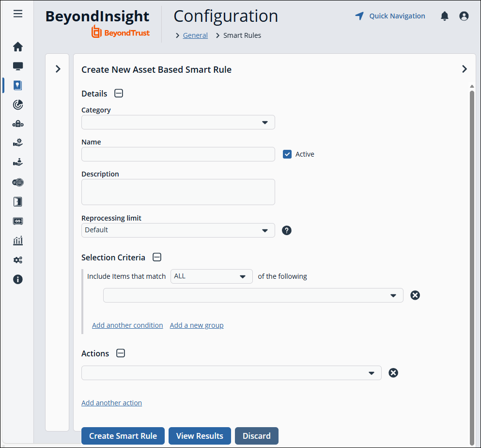Open the configuration gears sidebar icon
The image size is (481, 448).
pos(18,260)
